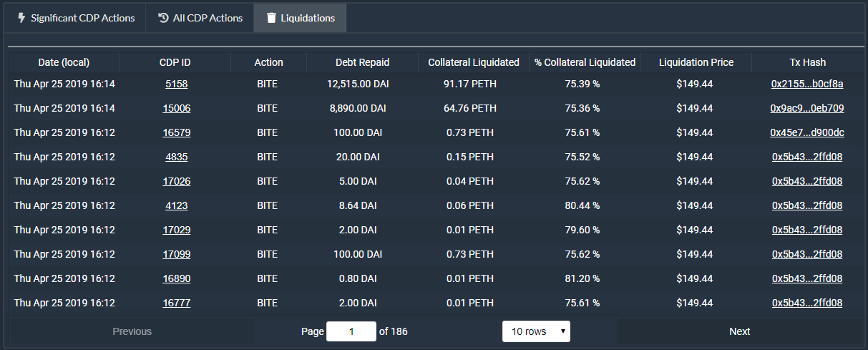The image size is (868, 350).
Task: Click the 12,515.00 DAI debt cell
Action: pyautogui.click(x=356, y=84)
